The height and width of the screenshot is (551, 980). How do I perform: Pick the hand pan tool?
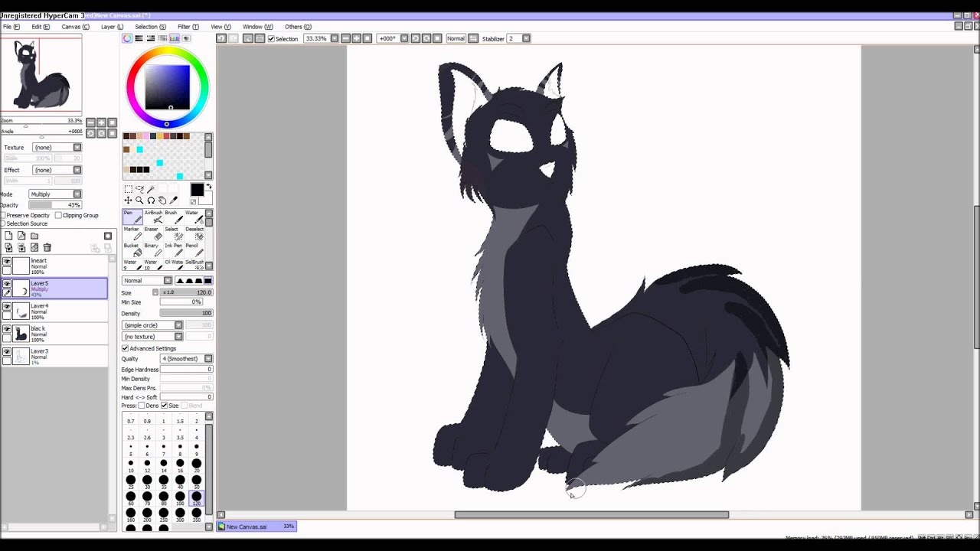162,200
